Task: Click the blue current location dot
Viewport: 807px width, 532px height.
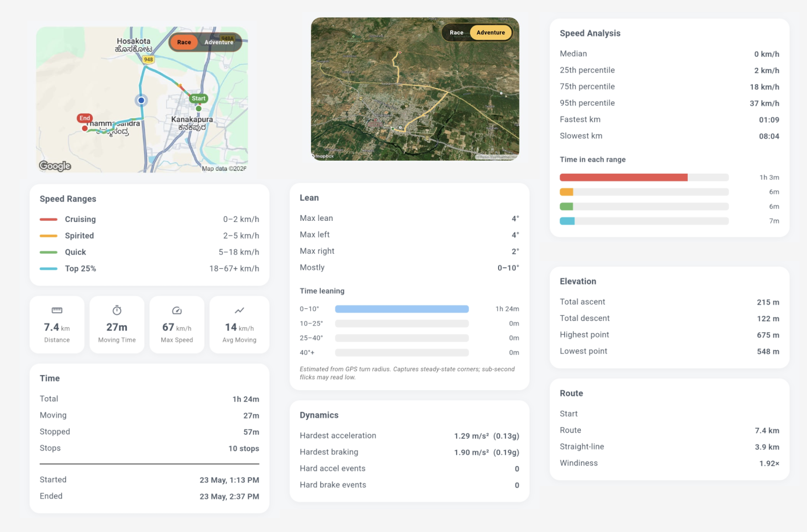Action: (x=141, y=100)
